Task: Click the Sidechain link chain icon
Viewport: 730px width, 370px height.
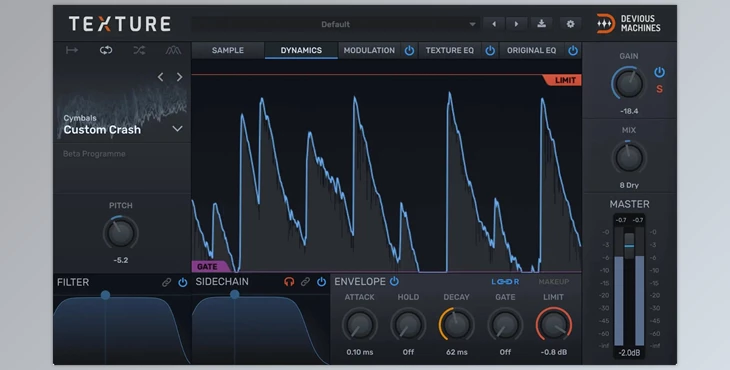Action: pos(305,282)
